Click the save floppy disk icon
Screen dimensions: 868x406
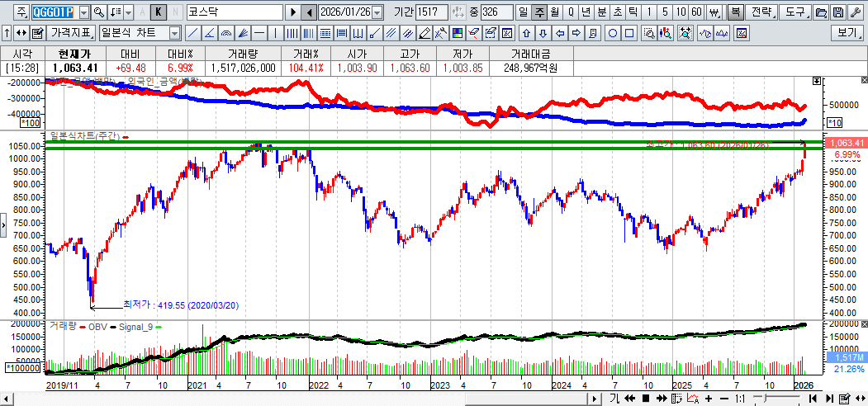(x=838, y=12)
